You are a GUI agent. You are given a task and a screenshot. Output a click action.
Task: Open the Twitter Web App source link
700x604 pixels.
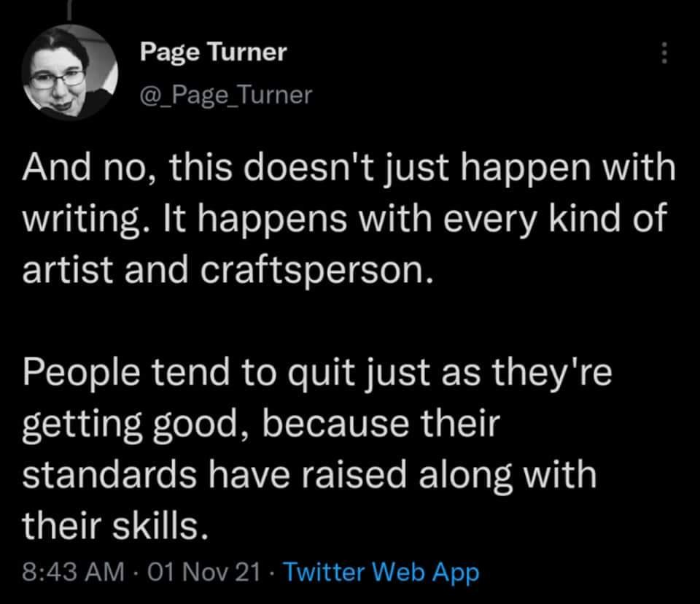[381, 573]
